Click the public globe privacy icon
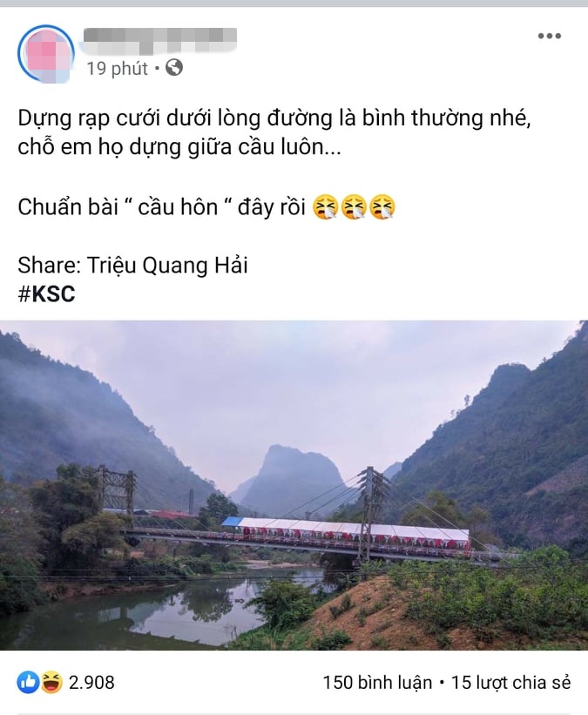 click(x=174, y=68)
